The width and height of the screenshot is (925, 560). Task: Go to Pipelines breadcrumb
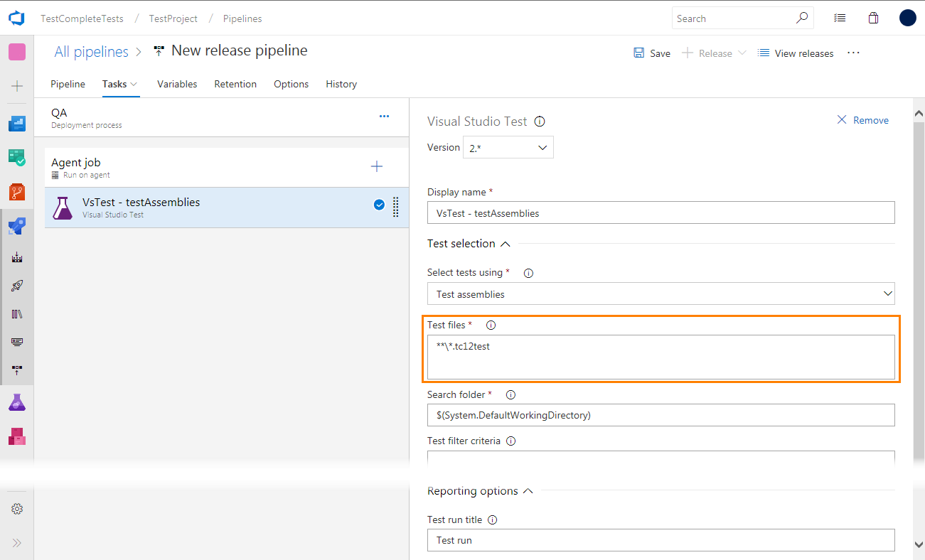[242, 18]
